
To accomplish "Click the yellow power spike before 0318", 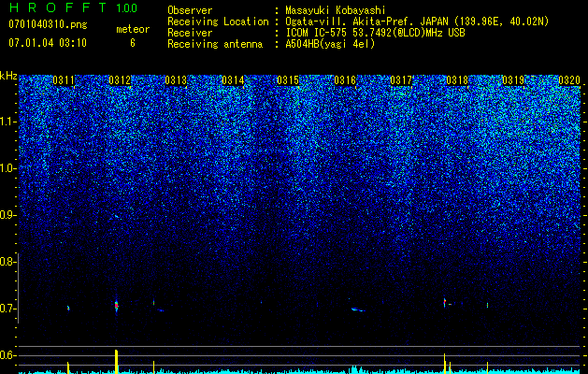I will (444, 363).
